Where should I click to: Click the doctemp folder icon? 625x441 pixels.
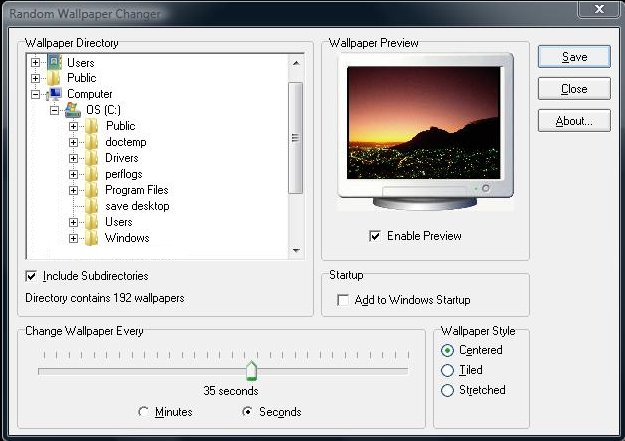[x=91, y=142]
